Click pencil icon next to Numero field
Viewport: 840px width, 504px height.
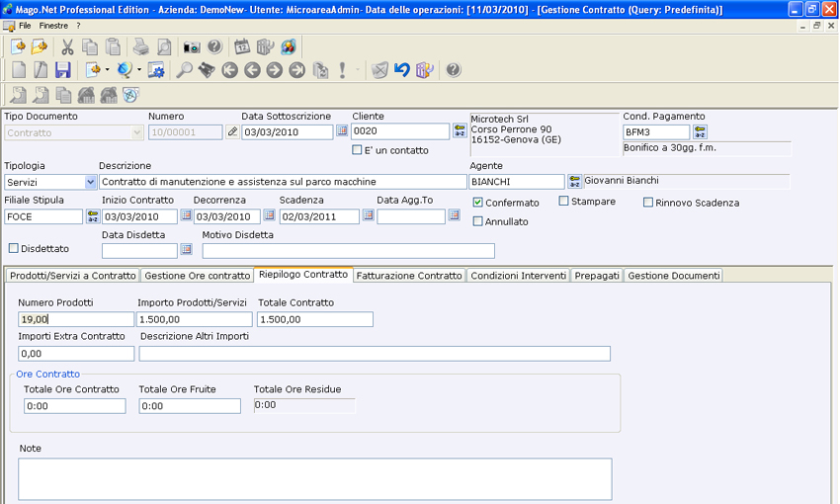click(232, 131)
